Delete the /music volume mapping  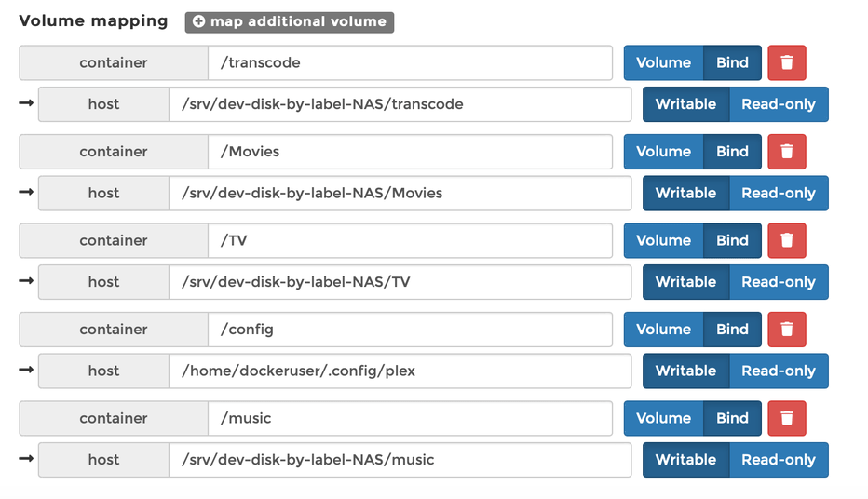tap(787, 418)
